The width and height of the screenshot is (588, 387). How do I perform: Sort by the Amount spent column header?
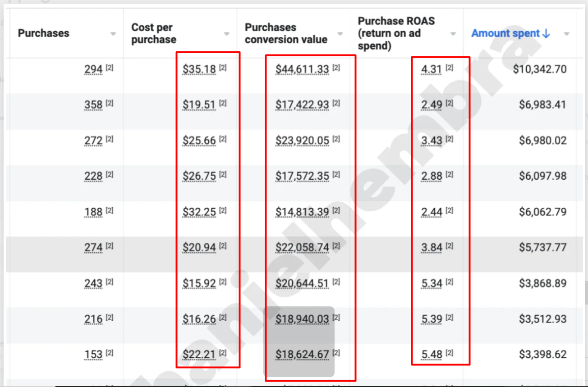tap(505, 33)
